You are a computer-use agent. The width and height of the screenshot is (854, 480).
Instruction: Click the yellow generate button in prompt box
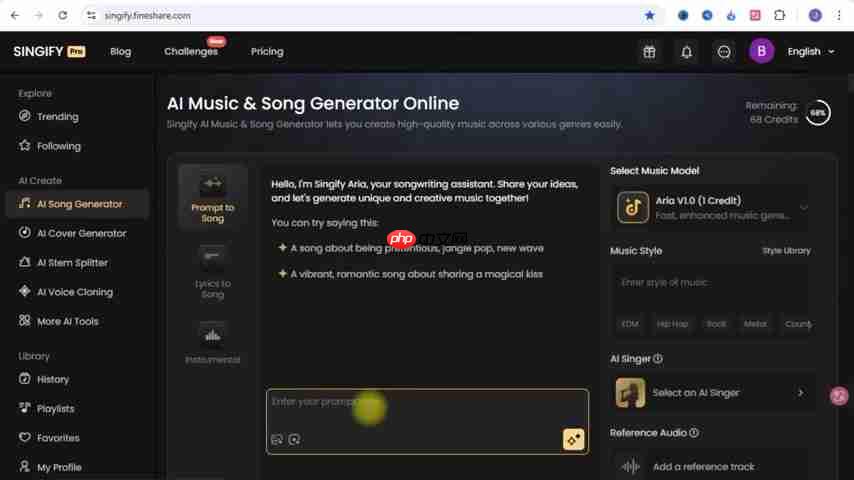[x=574, y=439]
